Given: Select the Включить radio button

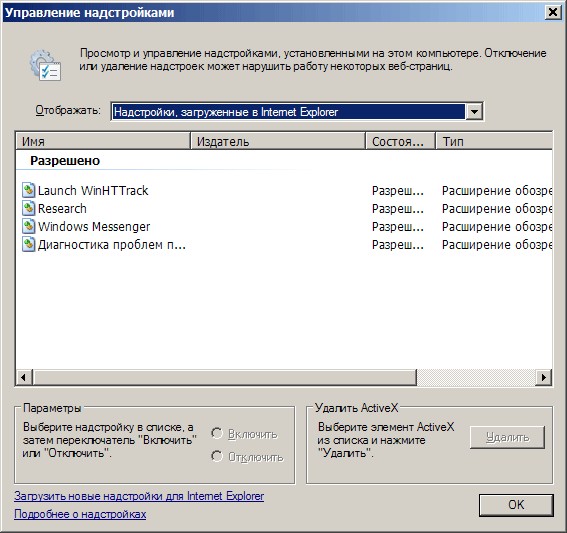Looking at the screenshot, I should tap(217, 433).
